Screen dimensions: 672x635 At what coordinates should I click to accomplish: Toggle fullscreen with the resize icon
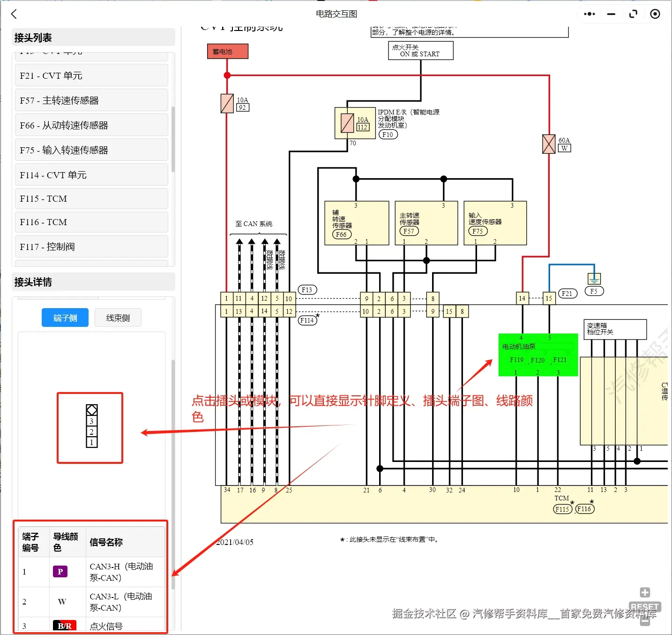633,14
